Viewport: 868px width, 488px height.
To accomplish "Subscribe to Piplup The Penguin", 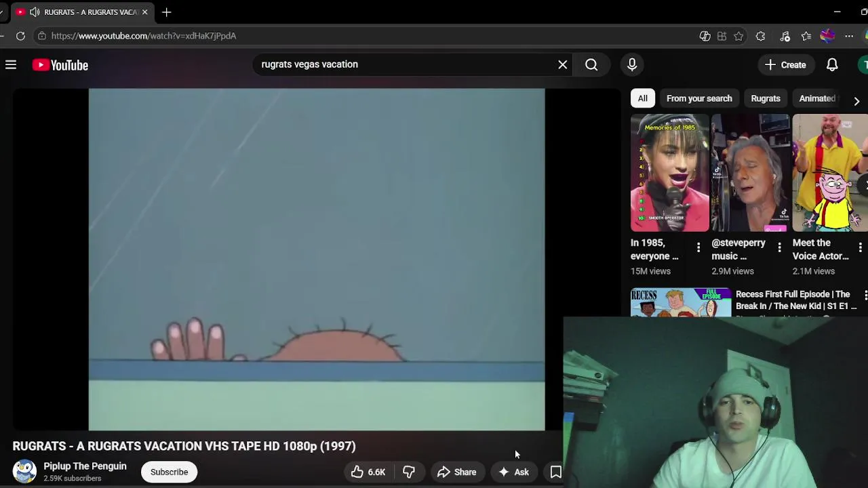I will coord(169,472).
